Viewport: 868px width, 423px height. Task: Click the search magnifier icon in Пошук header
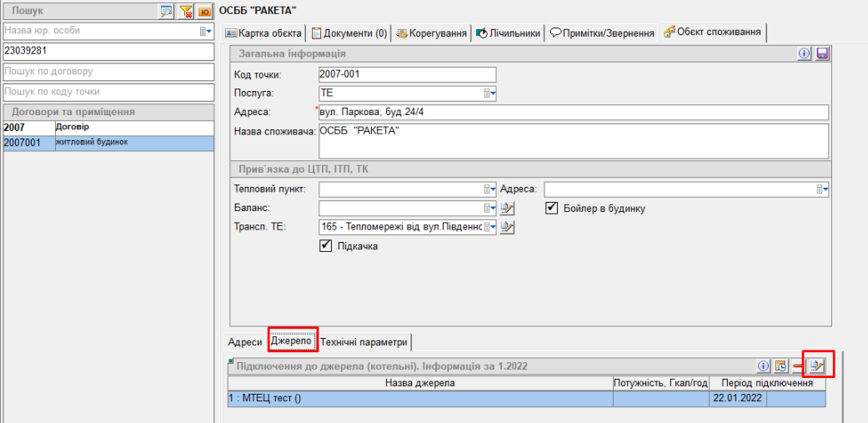(x=166, y=12)
